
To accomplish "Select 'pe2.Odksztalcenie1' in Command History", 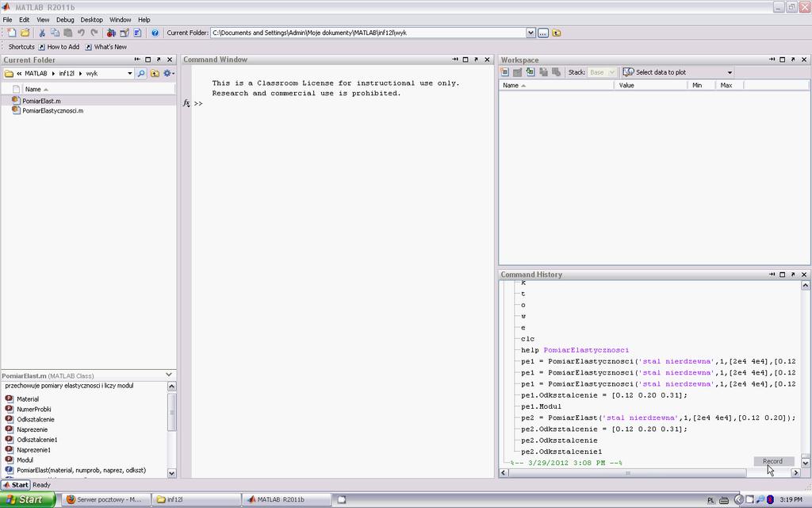I will click(x=561, y=452).
